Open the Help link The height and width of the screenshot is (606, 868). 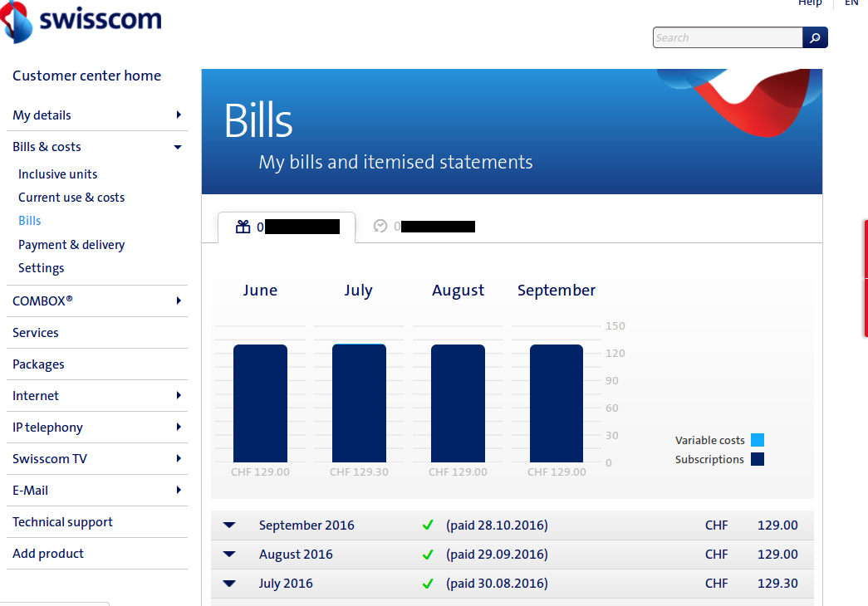click(x=810, y=3)
